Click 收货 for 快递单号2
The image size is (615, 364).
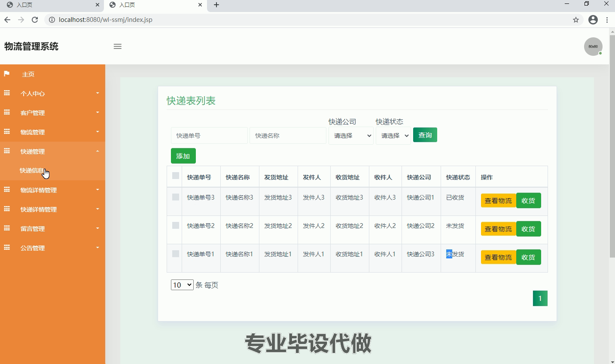point(528,229)
